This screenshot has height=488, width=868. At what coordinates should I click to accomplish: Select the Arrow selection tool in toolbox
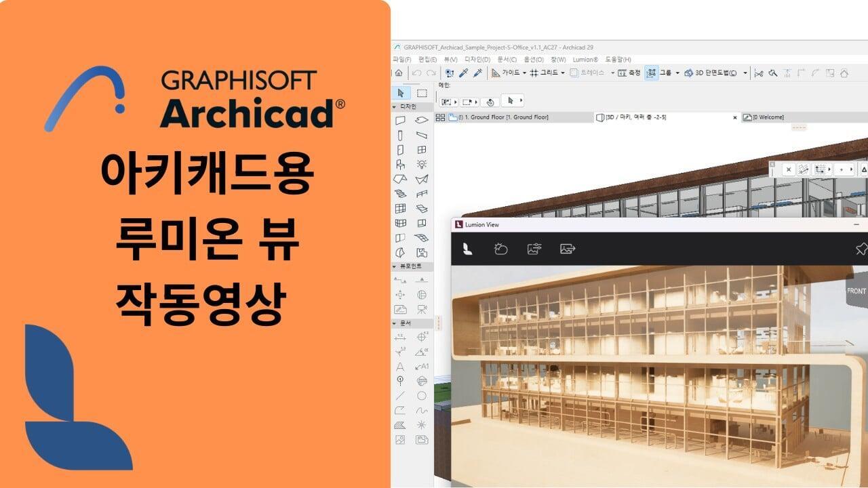click(x=401, y=93)
